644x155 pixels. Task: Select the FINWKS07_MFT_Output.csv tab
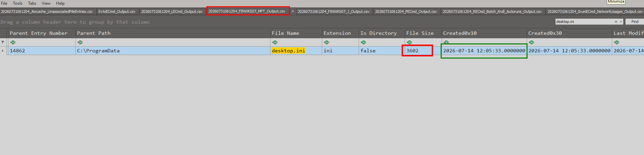coord(247,11)
